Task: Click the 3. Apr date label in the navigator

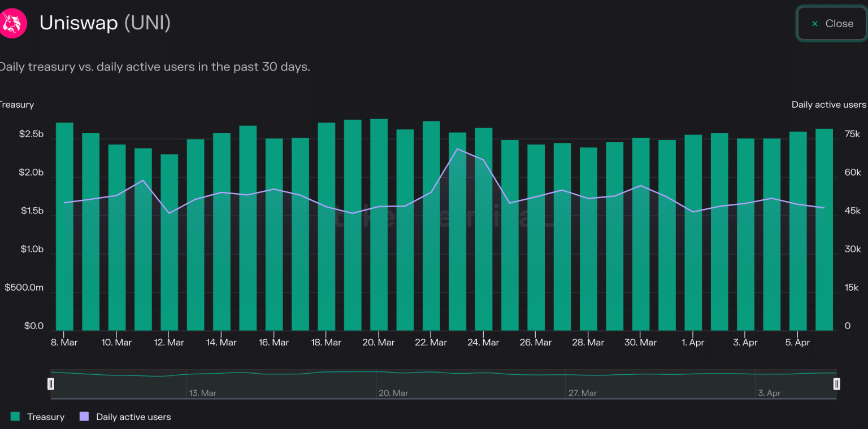Action: point(769,393)
